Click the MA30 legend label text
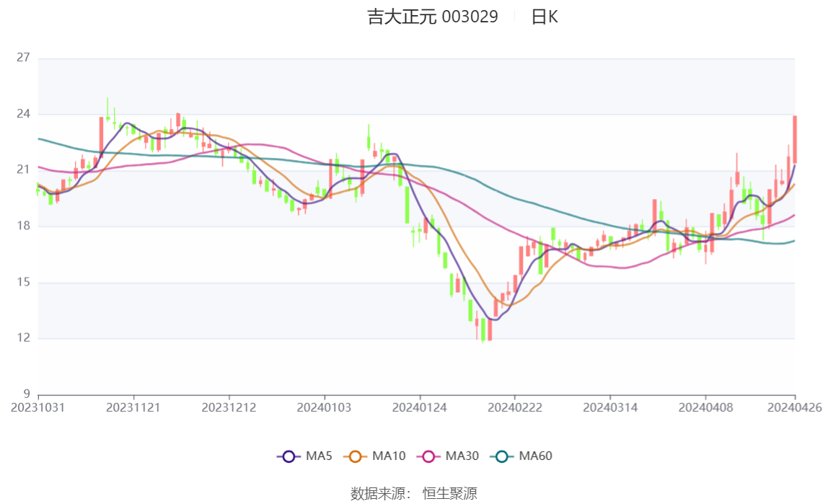828x504 pixels. tap(462, 456)
